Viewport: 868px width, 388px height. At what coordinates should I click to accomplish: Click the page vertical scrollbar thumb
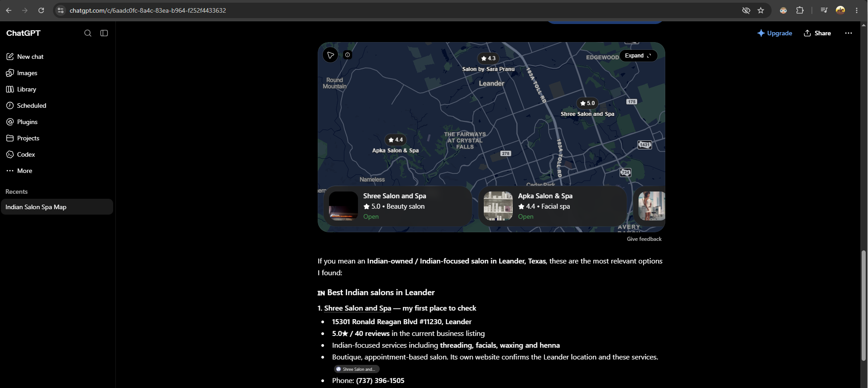click(863, 306)
